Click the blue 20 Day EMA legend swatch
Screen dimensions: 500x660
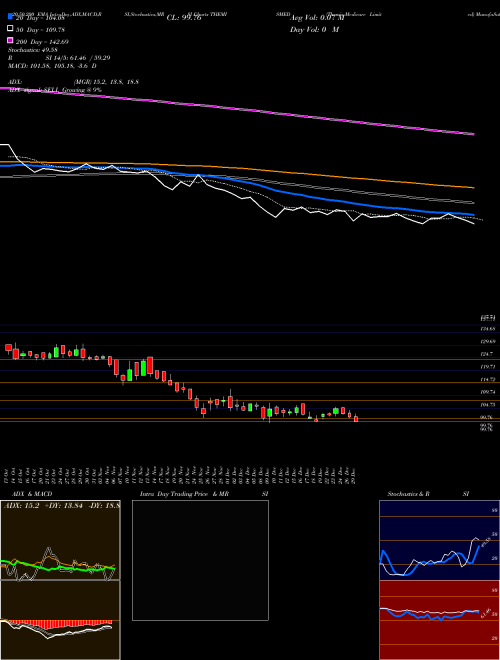coord(10,16)
